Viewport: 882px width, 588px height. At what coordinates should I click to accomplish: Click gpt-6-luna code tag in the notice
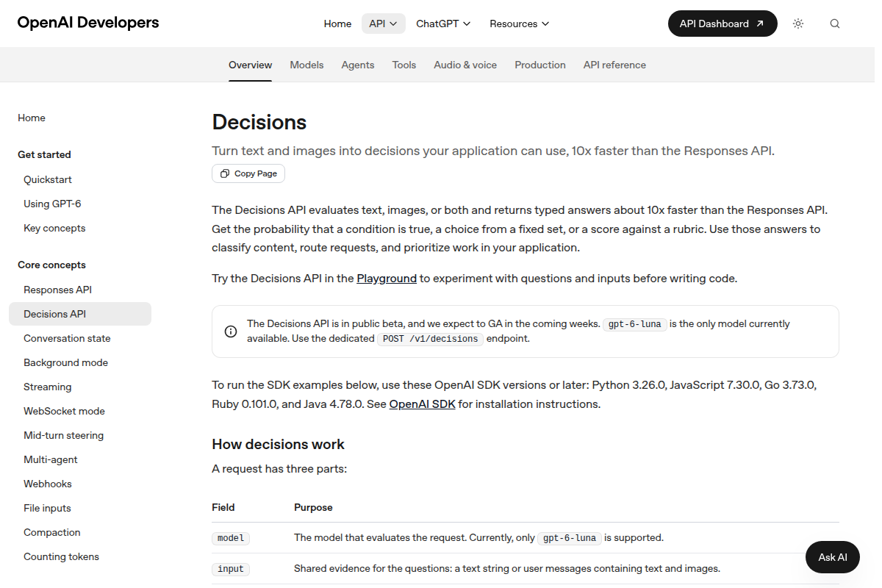pyautogui.click(x=635, y=324)
